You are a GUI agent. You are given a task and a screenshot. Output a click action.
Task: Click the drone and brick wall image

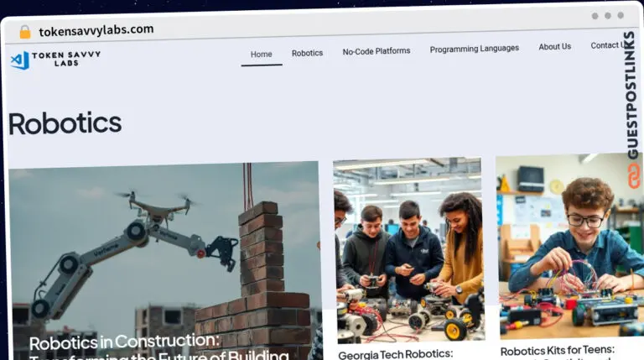[164, 260]
